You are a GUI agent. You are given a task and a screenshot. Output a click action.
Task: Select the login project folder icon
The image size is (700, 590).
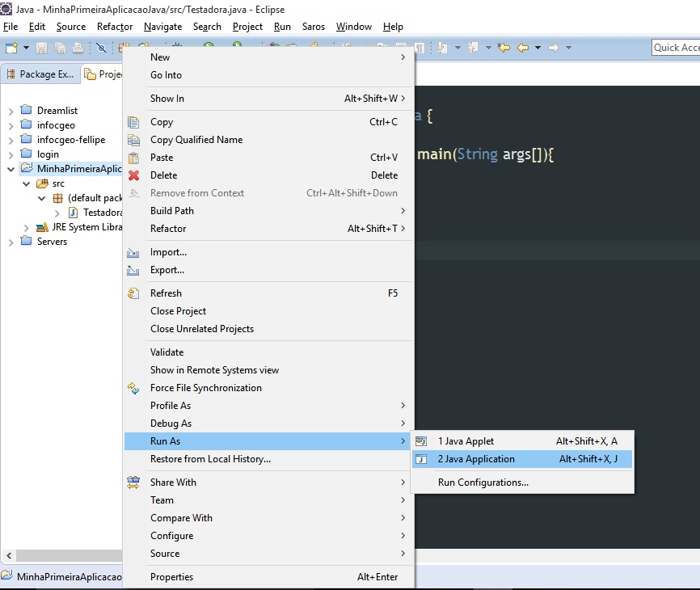(x=27, y=154)
